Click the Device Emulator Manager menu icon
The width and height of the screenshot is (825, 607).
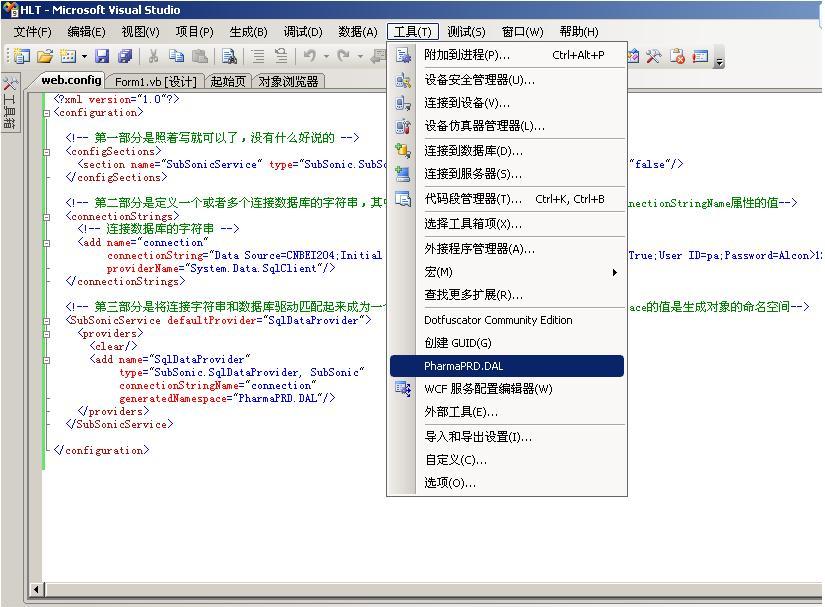[403, 126]
